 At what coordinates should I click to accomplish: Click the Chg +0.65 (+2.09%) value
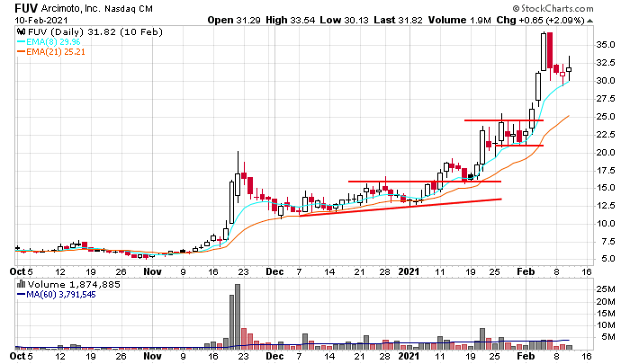coord(540,20)
